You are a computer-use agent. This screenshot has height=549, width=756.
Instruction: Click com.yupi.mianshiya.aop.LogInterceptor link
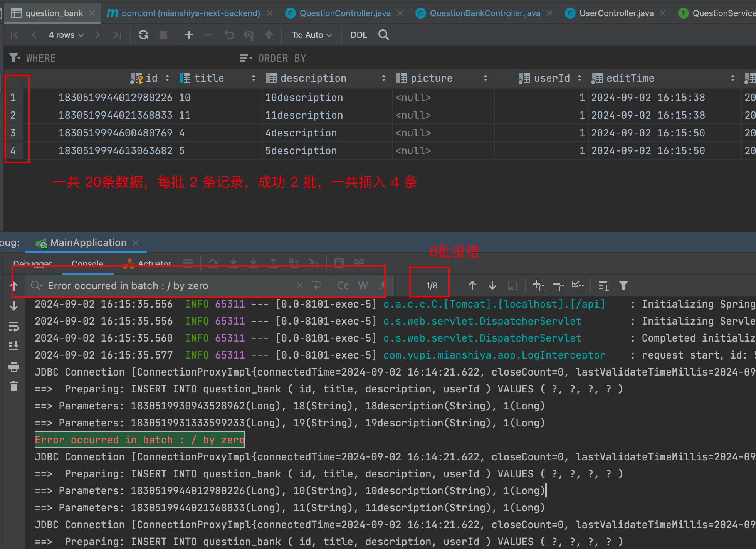point(494,355)
